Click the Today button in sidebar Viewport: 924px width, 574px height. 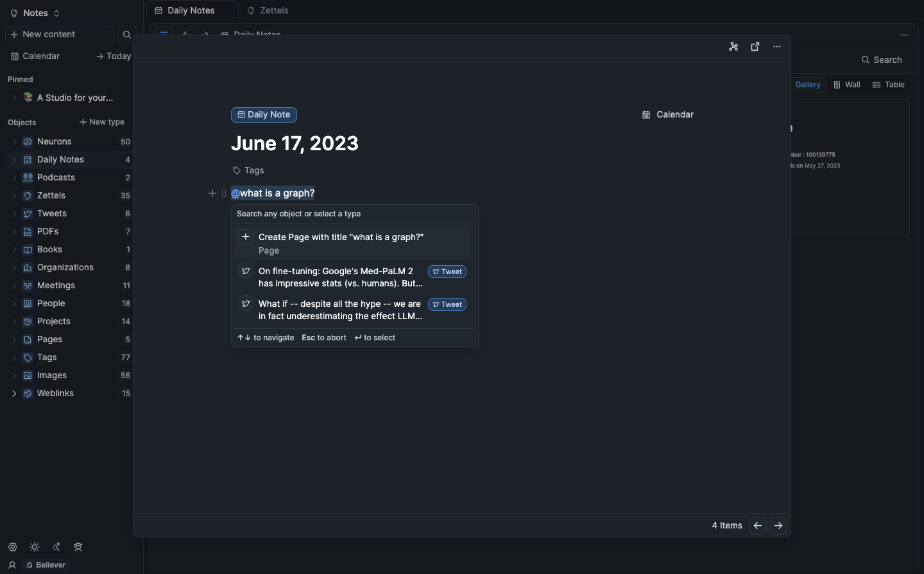(114, 57)
